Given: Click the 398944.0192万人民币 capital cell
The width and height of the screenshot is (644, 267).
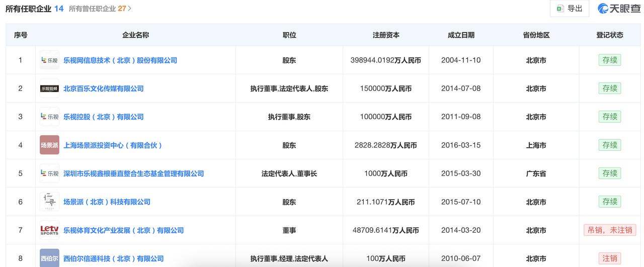Looking at the screenshot, I should point(386,60).
